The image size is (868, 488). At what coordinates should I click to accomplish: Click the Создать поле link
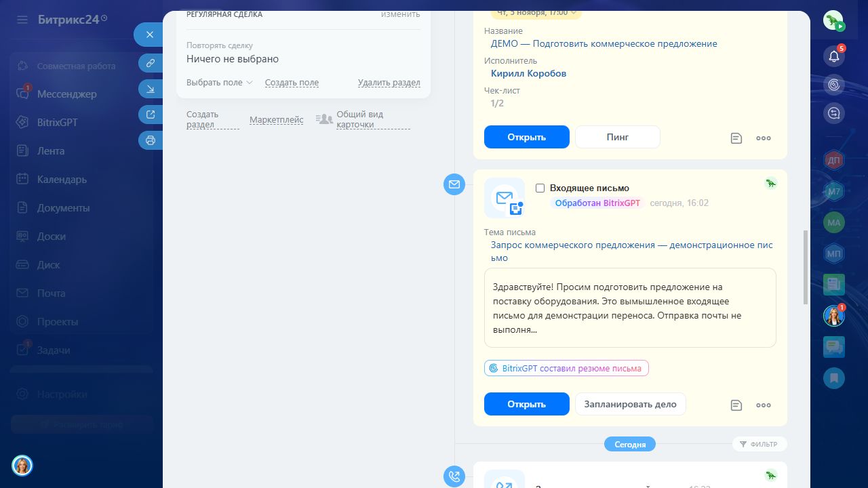(x=292, y=83)
